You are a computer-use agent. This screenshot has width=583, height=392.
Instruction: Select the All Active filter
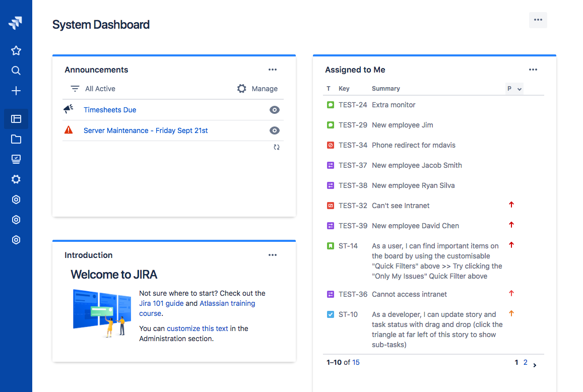(100, 89)
